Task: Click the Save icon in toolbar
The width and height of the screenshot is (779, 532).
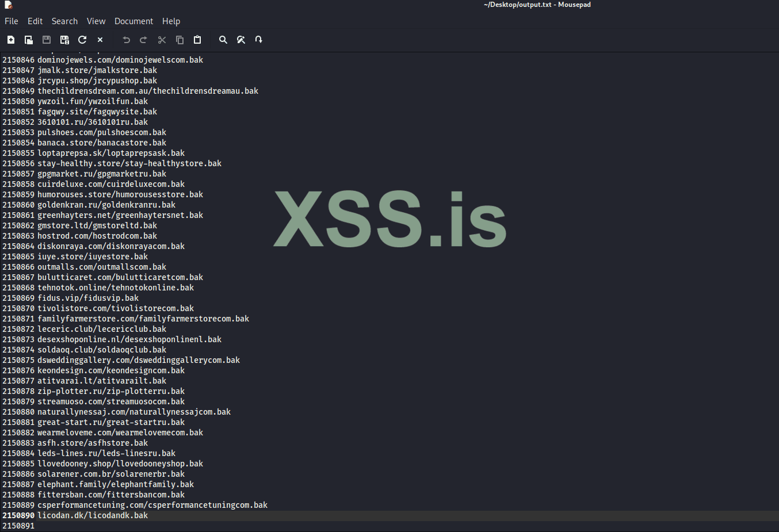Action: click(47, 40)
